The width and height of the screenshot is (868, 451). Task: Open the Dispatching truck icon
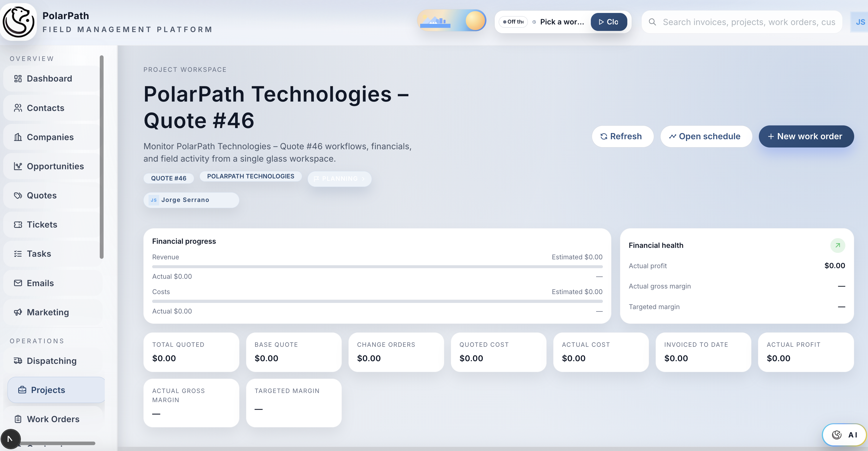point(19,361)
